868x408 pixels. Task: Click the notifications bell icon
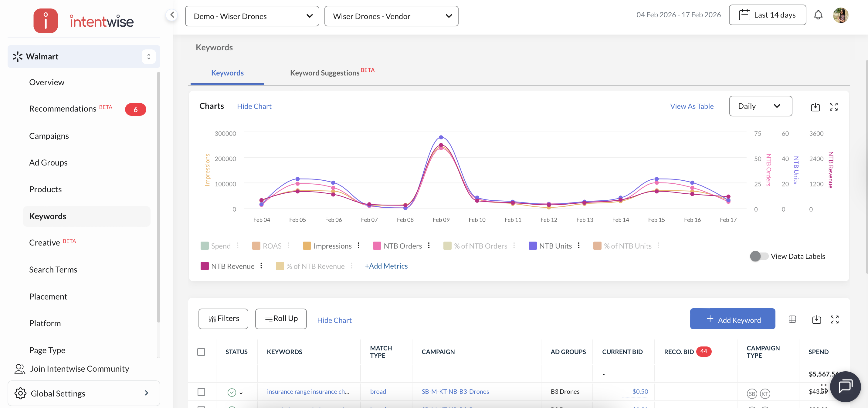click(818, 15)
